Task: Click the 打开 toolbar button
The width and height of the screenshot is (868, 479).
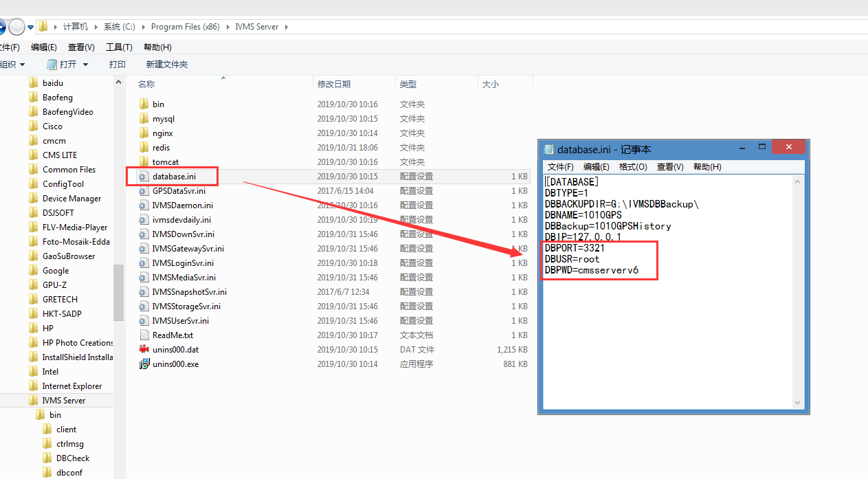Action: tap(63, 64)
